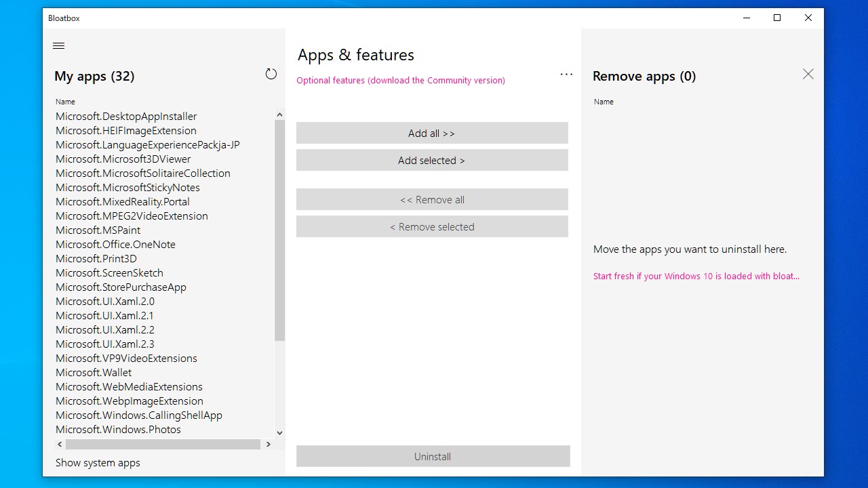The height and width of the screenshot is (488, 868).
Task: Select Microsoft.MicrosoftSolitaireCollection
Action: point(143,174)
